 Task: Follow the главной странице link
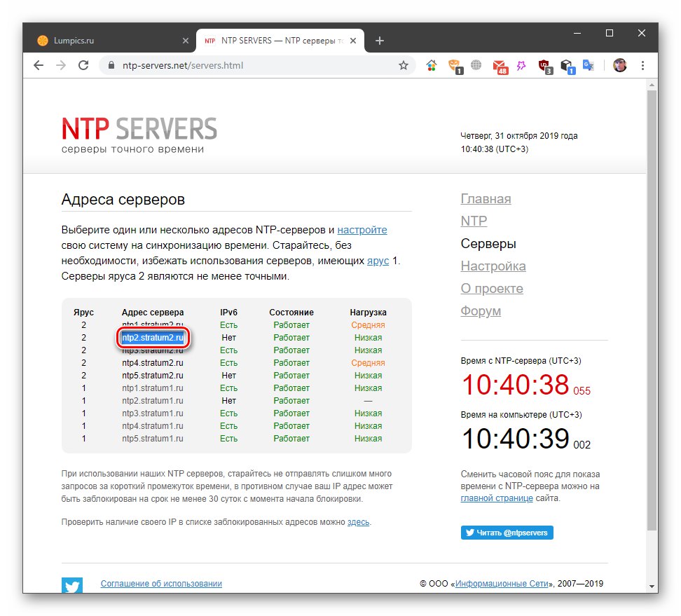pyautogui.click(x=497, y=498)
